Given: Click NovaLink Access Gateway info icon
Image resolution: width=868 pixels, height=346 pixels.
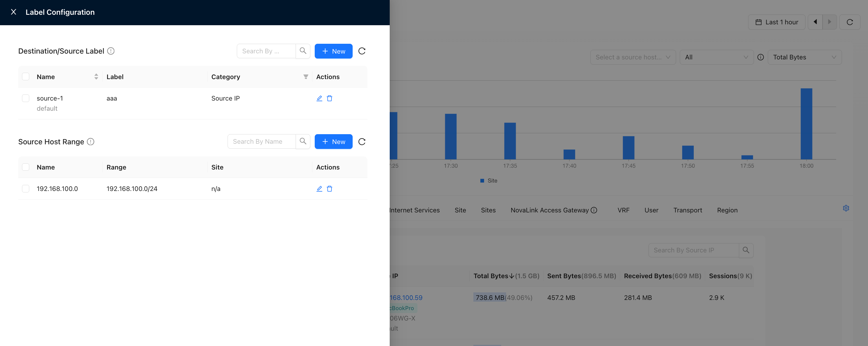Looking at the screenshot, I should tap(594, 210).
